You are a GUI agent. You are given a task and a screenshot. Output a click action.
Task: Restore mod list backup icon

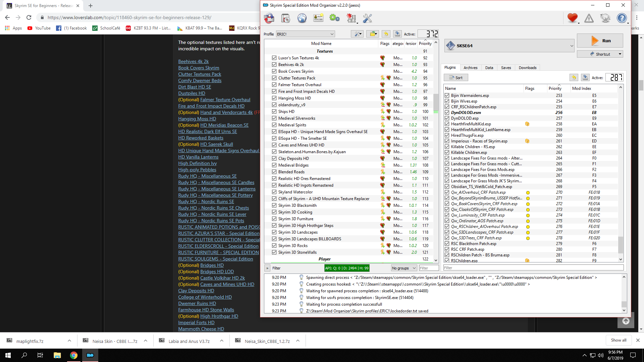click(386, 34)
